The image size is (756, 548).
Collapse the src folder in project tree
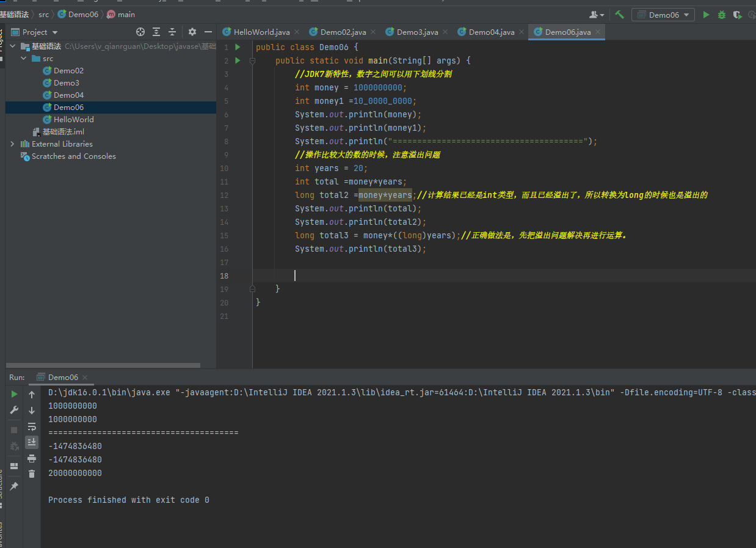pyautogui.click(x=23, y=59)
